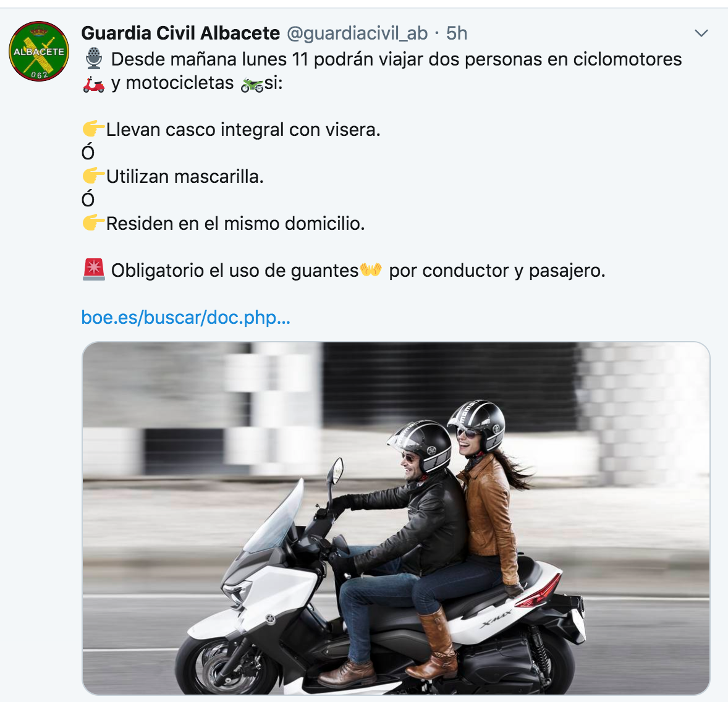Click the text 'Utilizan mascarilla.'
Viewport: 728px width, 702px height.
(185, 177)
